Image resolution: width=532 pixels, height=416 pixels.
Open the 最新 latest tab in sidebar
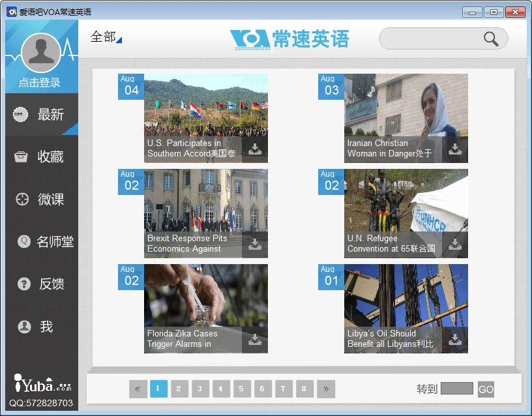tap(42, 115)
